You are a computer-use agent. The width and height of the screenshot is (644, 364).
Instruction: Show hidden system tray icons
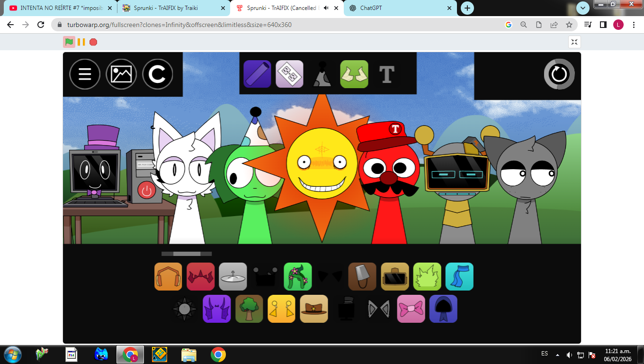tap(557, 354)
